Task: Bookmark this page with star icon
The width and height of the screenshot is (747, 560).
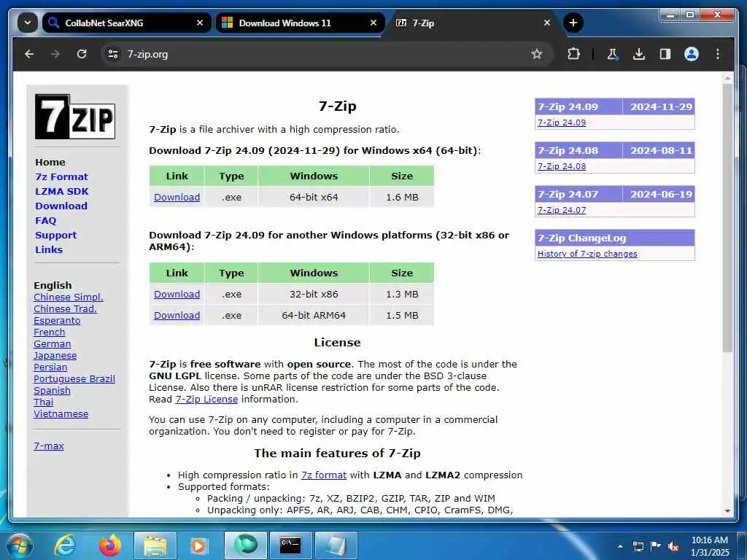Action: (x=537, y=54)
